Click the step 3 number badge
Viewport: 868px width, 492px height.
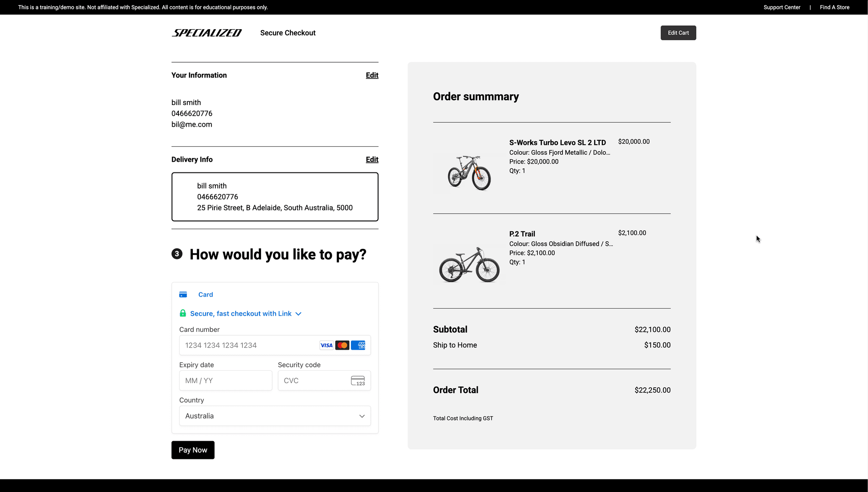tap(177, 254)
